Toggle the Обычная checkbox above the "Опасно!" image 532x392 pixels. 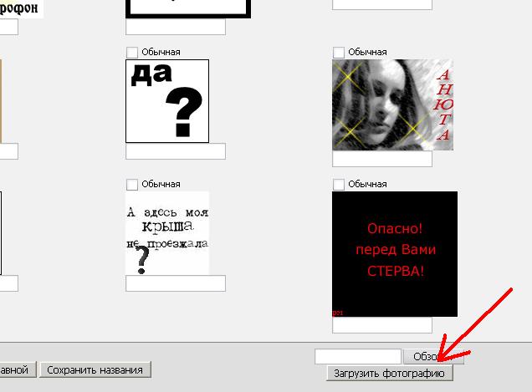[339, 185]
